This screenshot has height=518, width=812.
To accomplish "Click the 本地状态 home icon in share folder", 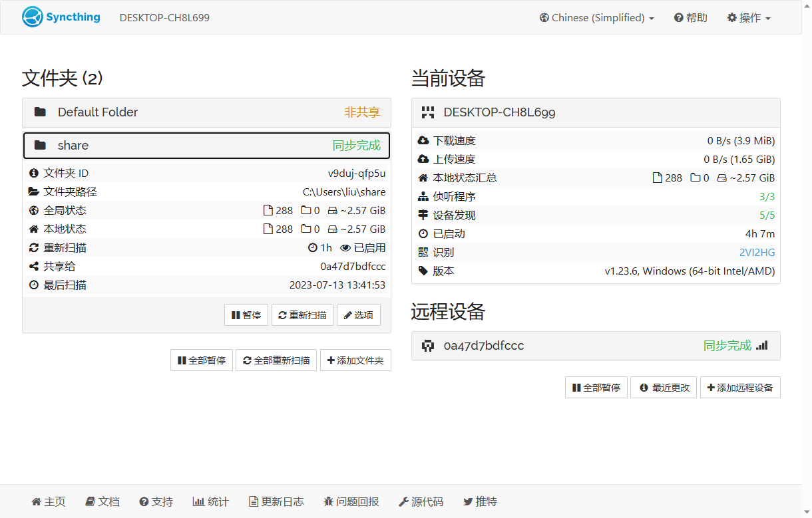I will 34,229.
